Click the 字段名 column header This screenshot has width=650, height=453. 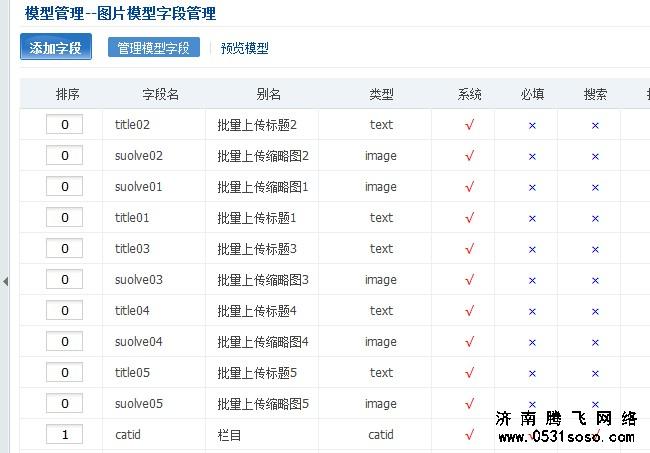(x=161, y=94)
